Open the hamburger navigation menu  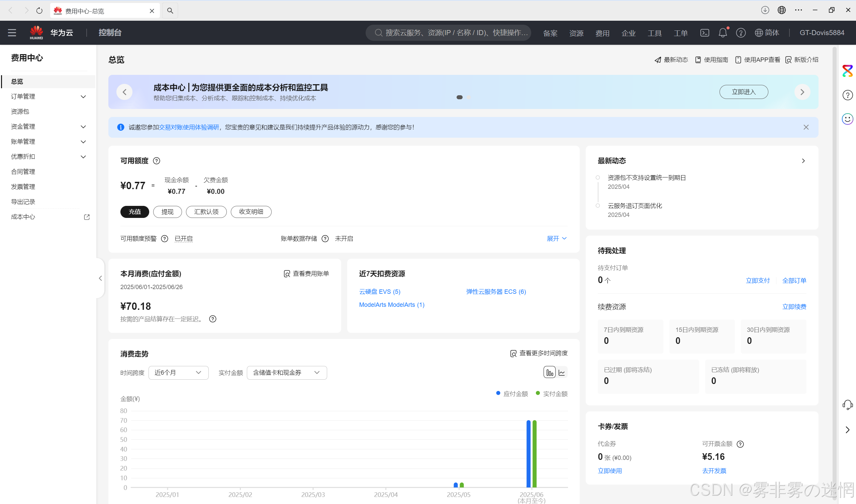(x=12, y=33)
